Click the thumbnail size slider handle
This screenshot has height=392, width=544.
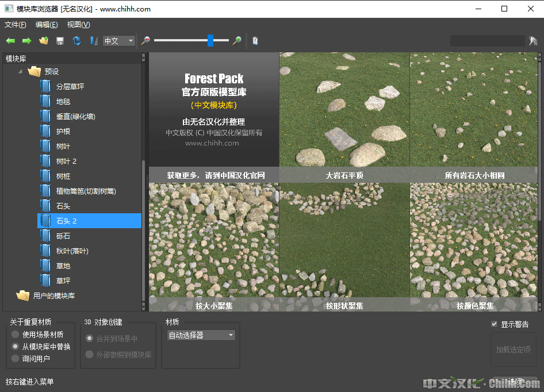pyautogui.click(x=210, y=40)
